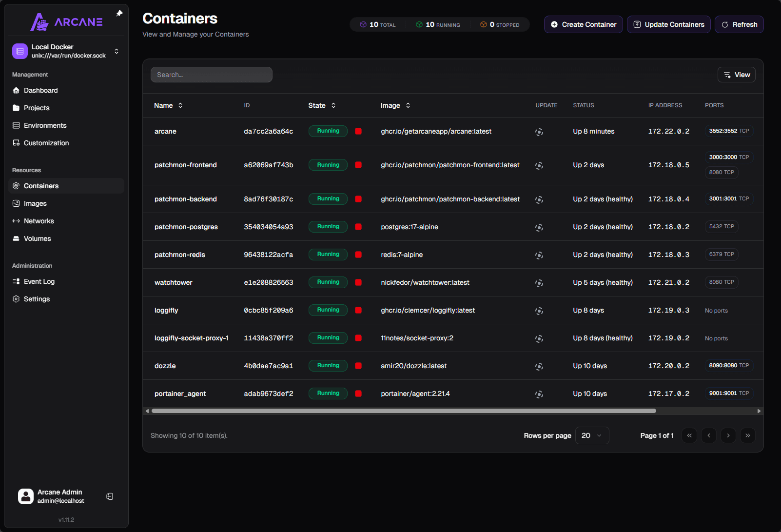
Task: Log out via the sidebar logout icon
Action: (x=110, y=496)
